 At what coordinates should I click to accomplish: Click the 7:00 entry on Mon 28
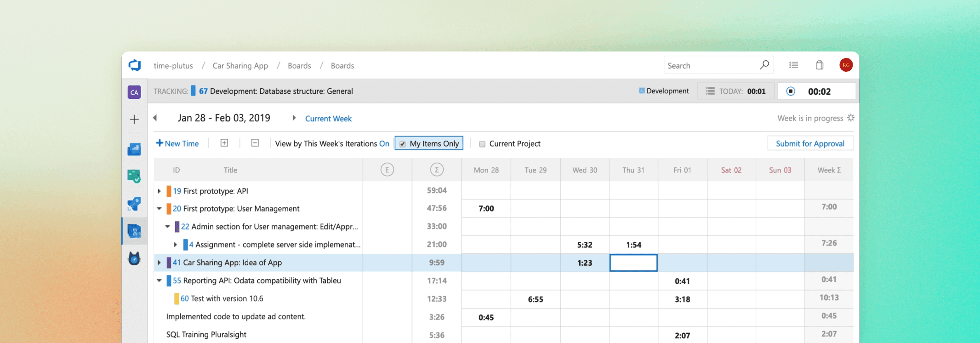pyautogui.click(x=486, y=209)
